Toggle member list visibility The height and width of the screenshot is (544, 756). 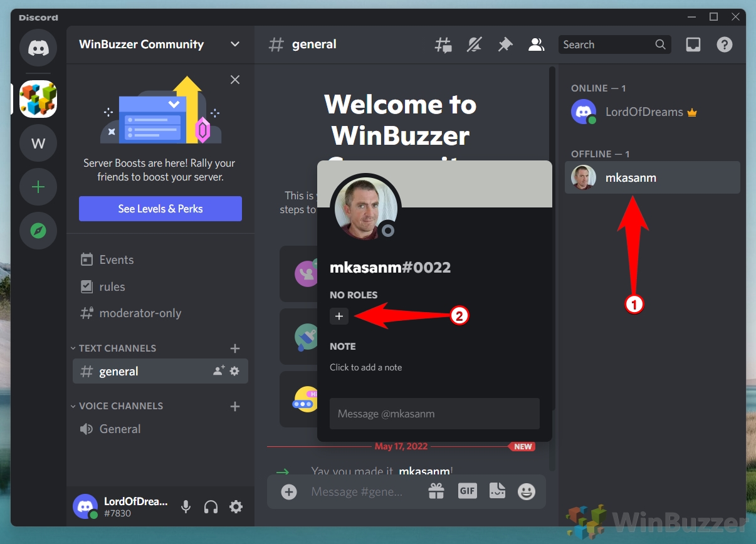(x=536, y=44)
